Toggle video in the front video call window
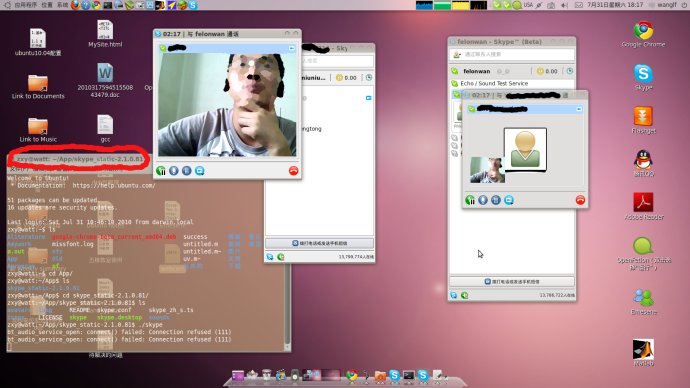 tap(199, 171)
